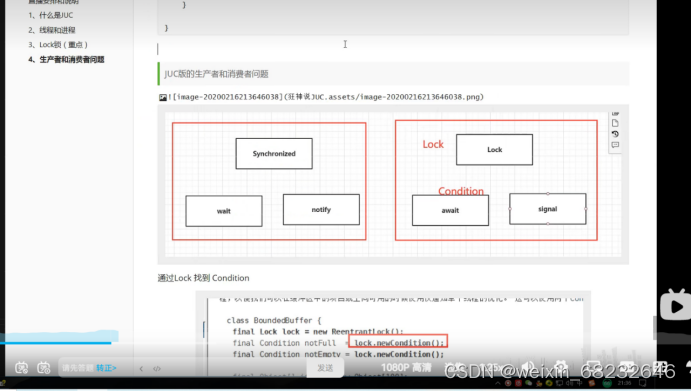The height and width of the screenshot is (391, 692).
Task: Click the history icon in diagram toolbar
Action: (615, 134)
